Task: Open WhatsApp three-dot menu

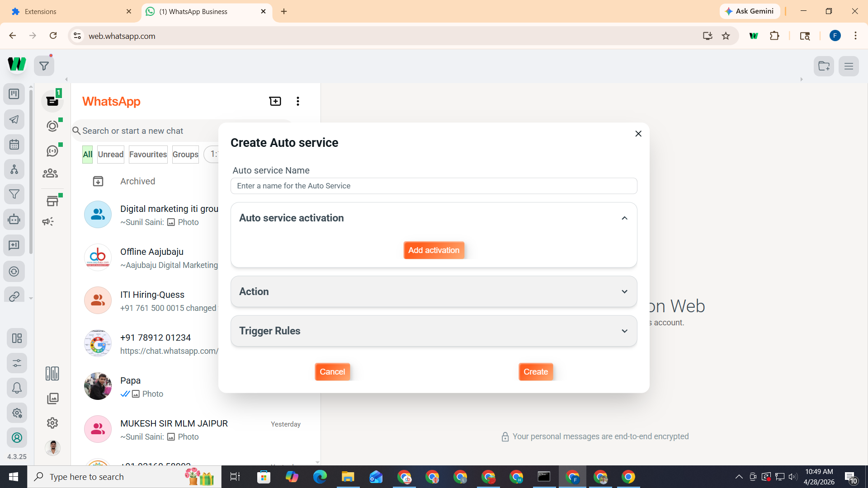Action: [x=297, y=101]
